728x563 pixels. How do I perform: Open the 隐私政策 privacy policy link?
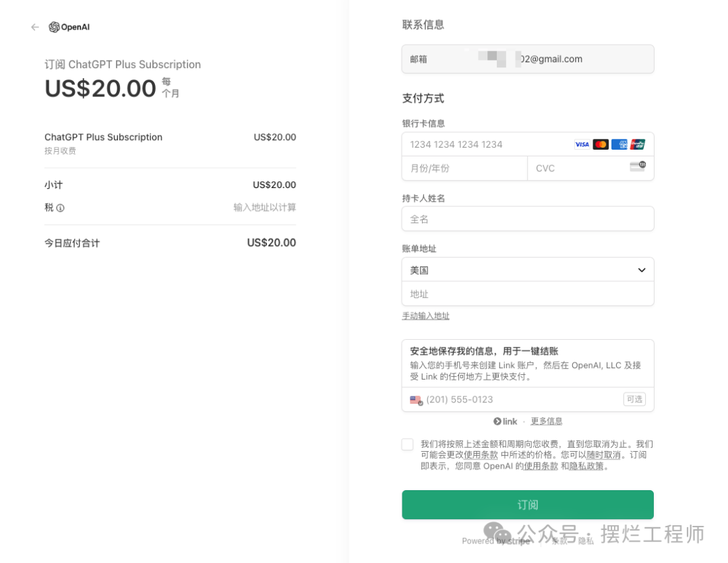586,466
